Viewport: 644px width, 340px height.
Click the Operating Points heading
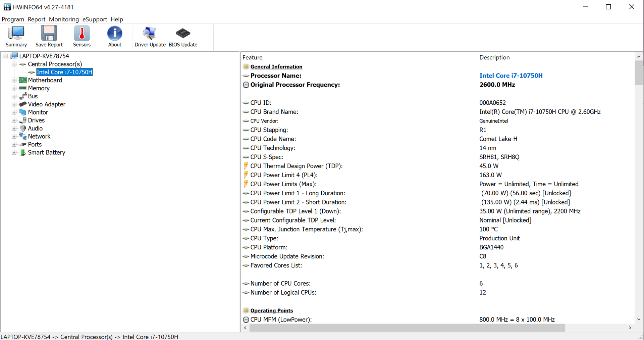[272, 310]
